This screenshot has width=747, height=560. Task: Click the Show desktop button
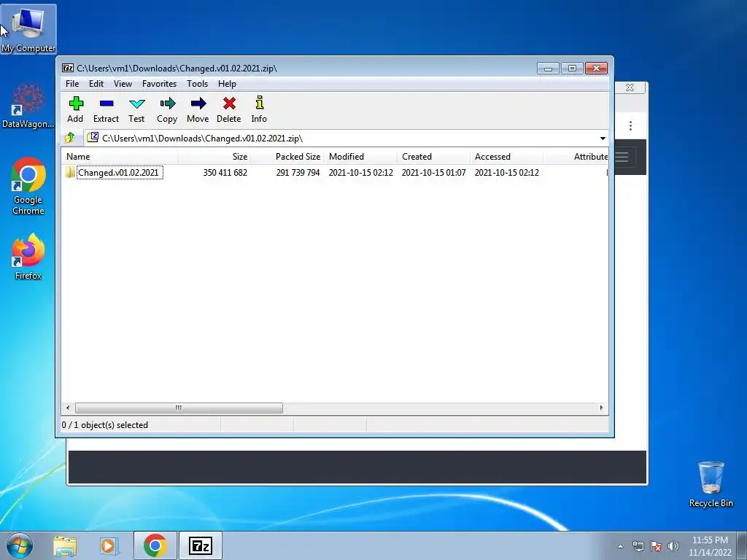(x=742, y=545)
